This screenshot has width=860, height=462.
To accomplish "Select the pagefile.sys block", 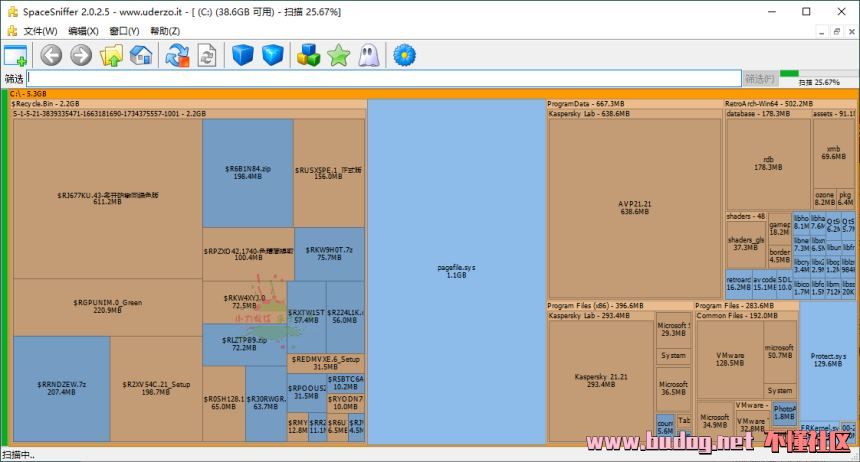I will tap(456, 270).
